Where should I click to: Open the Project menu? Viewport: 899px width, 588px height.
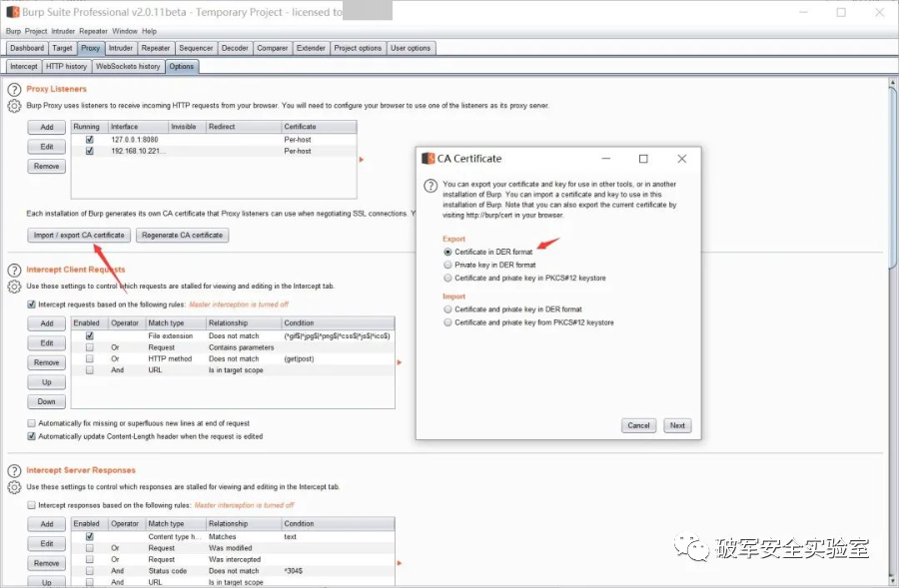pyautogui.click(x=36, y=32)
